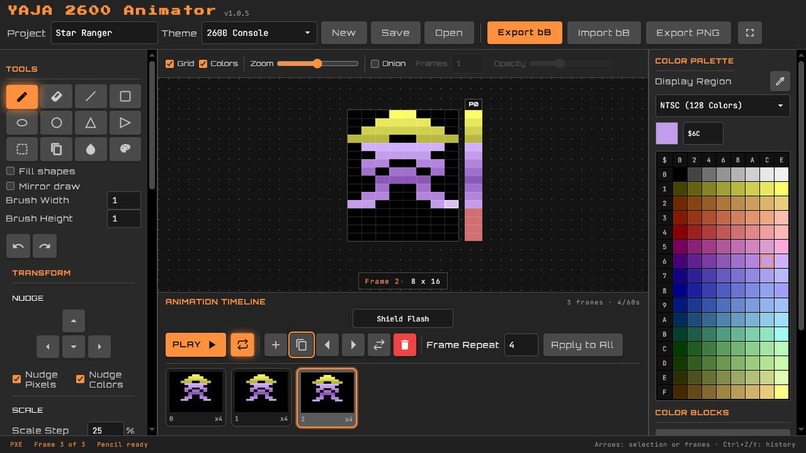806x453 pixels.
Task: Click the Import bB button
Action: [x=603, y=33]
